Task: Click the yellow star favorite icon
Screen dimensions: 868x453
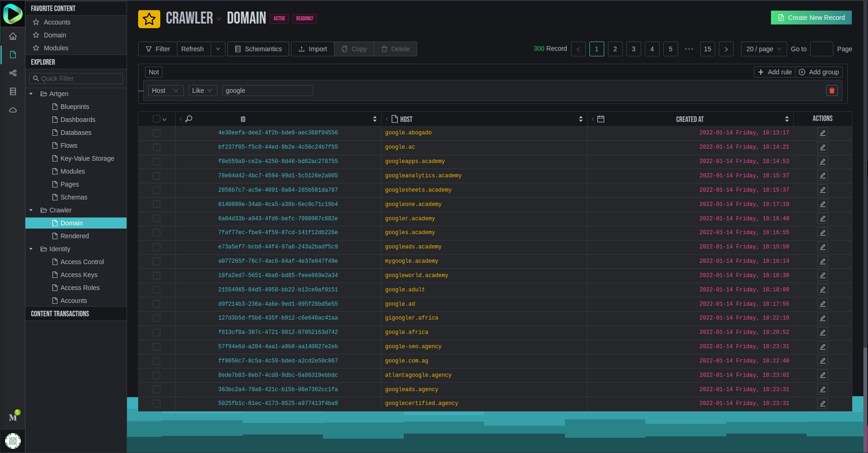Action: 149,19
